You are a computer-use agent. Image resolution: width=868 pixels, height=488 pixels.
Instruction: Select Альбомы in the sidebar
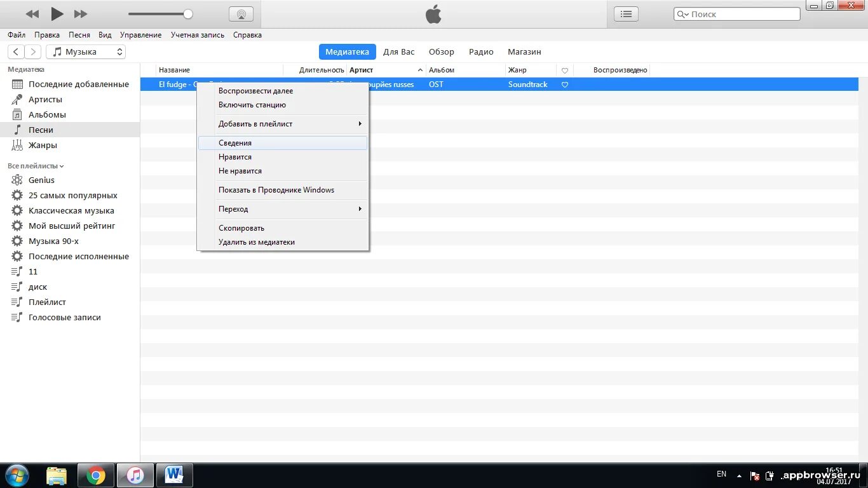[70, 114]
